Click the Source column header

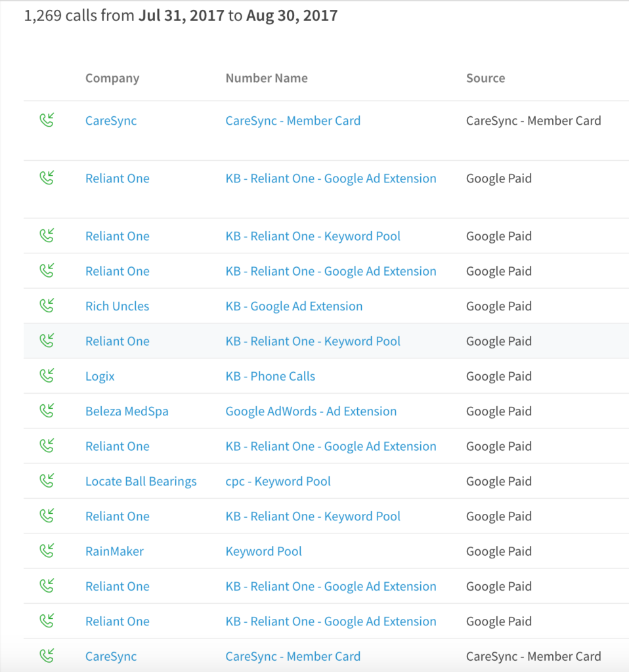485,77
